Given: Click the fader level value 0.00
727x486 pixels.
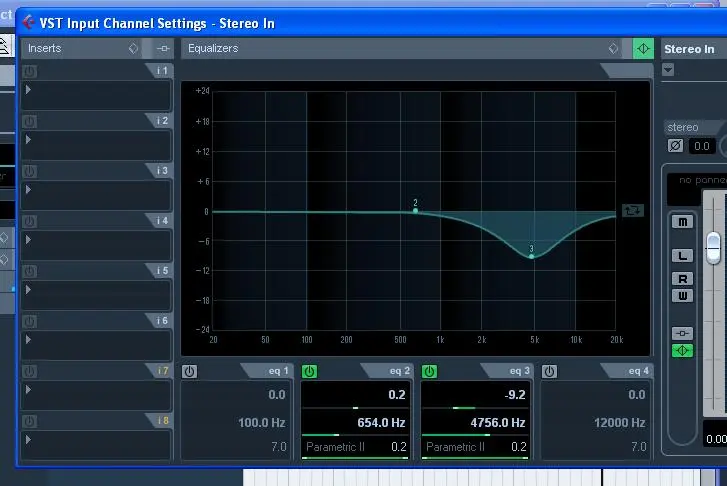Looking at the screenshot, I should coord(716,439).
